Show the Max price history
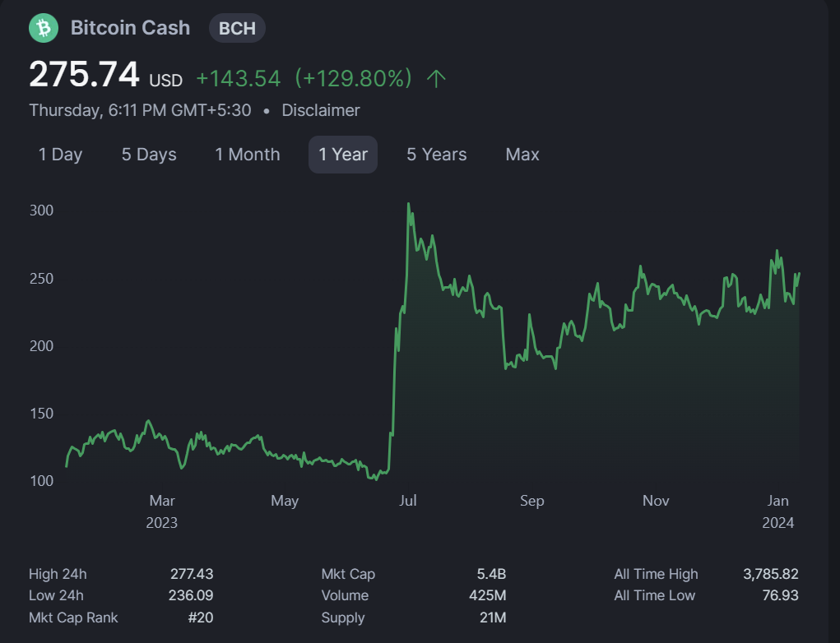 coord(522,154)
